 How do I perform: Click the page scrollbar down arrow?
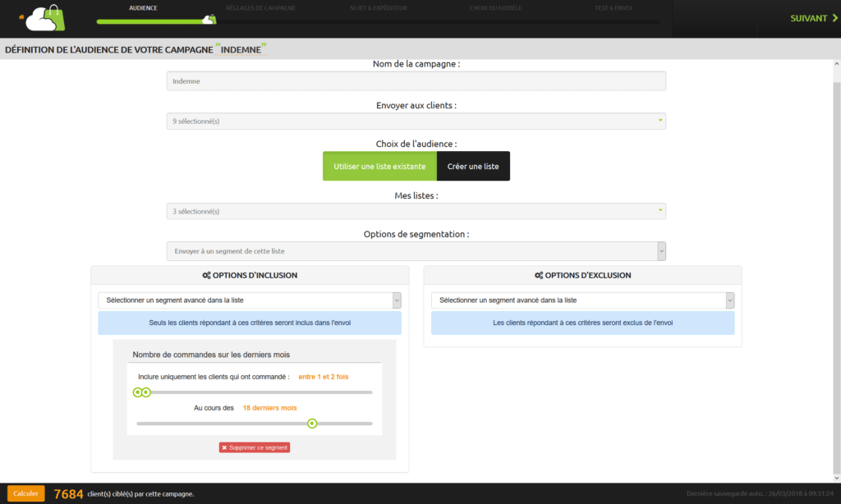click(x=836, y=478)
